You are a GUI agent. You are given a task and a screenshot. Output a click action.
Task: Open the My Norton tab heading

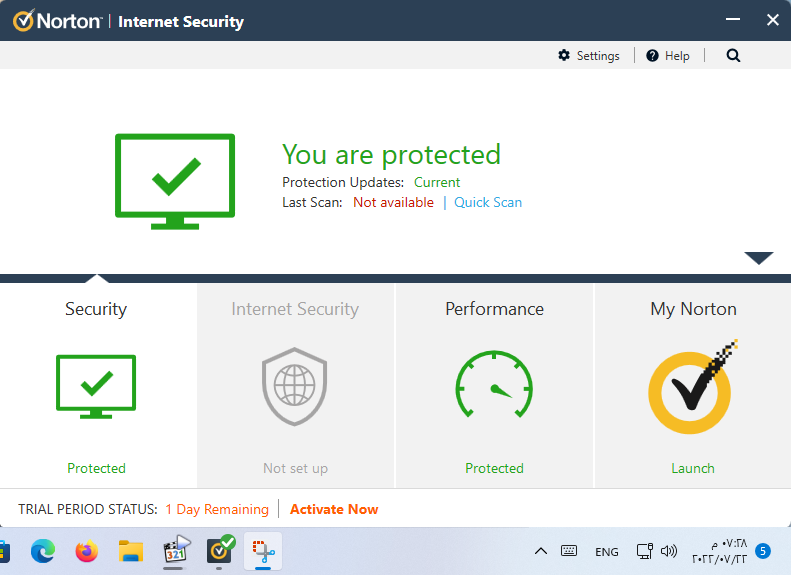[693, 309]
